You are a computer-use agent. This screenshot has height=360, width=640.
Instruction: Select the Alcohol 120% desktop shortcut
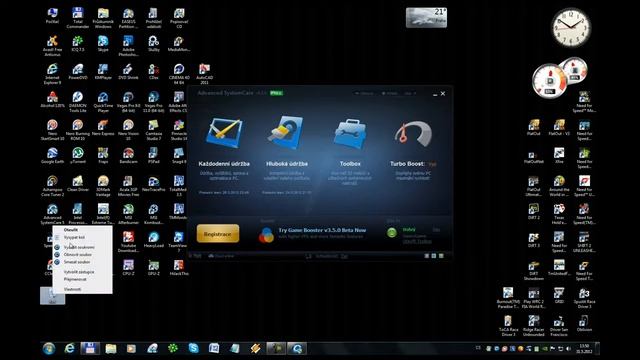point(52,100)
